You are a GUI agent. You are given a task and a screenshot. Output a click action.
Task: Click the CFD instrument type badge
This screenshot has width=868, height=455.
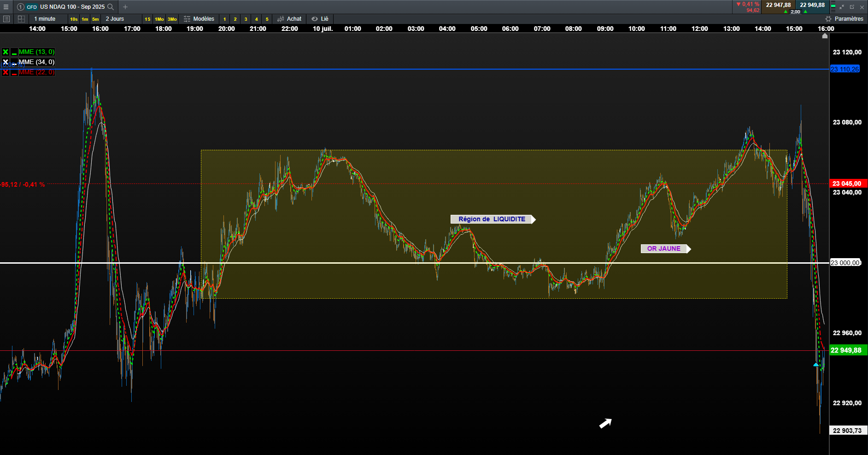32,7
